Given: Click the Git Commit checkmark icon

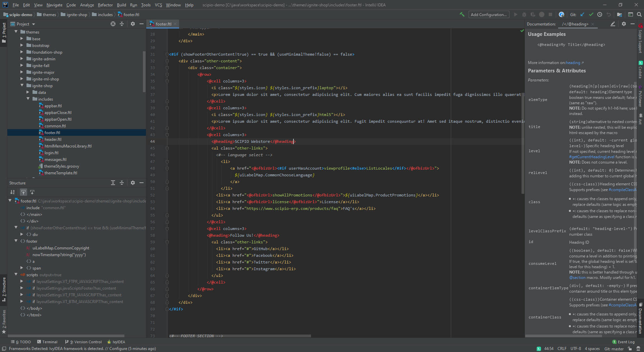Looking at the screenshot, I should (591, 14).
